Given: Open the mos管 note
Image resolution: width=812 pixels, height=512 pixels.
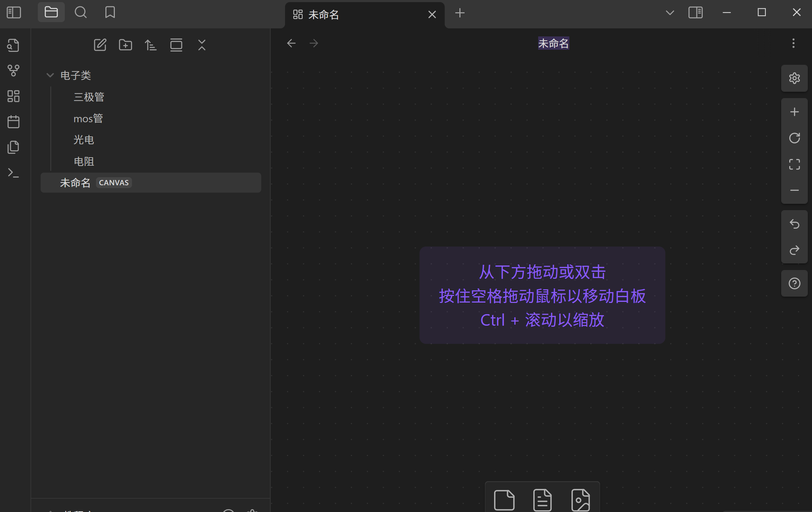Looking at the screenshot, I should (88, 119).
